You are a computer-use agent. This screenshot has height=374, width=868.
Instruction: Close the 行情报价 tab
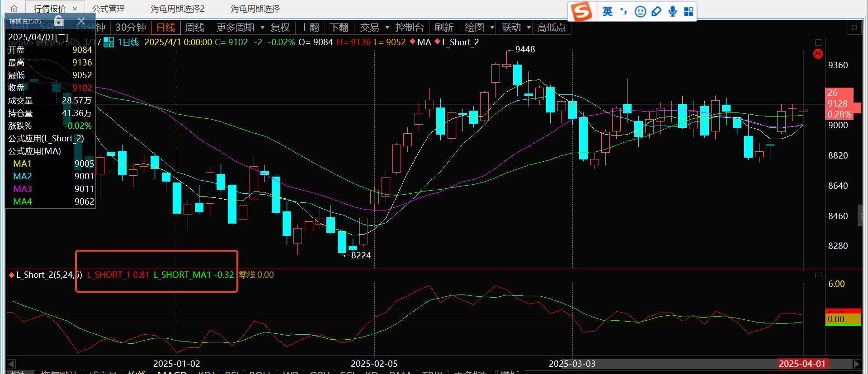(x=75, y=9)
